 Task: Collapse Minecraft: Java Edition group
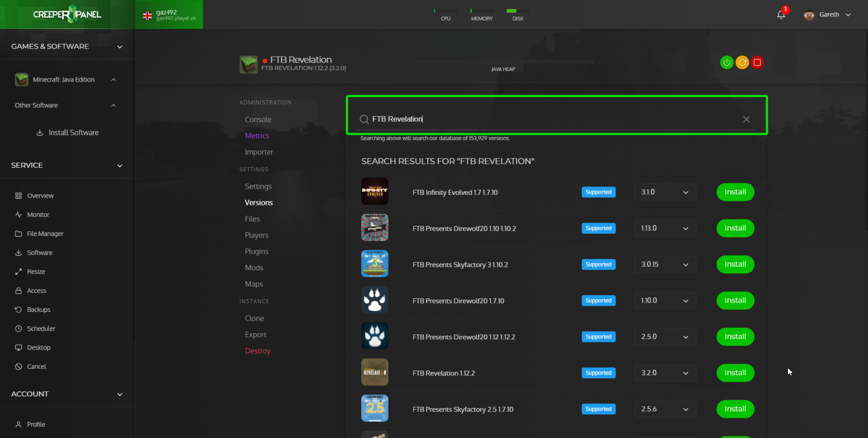tap(113, 80)
